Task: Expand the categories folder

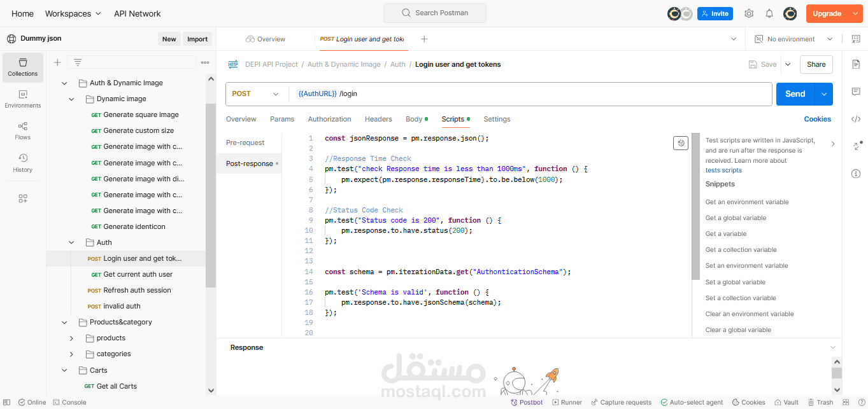Action: point(71,354)
